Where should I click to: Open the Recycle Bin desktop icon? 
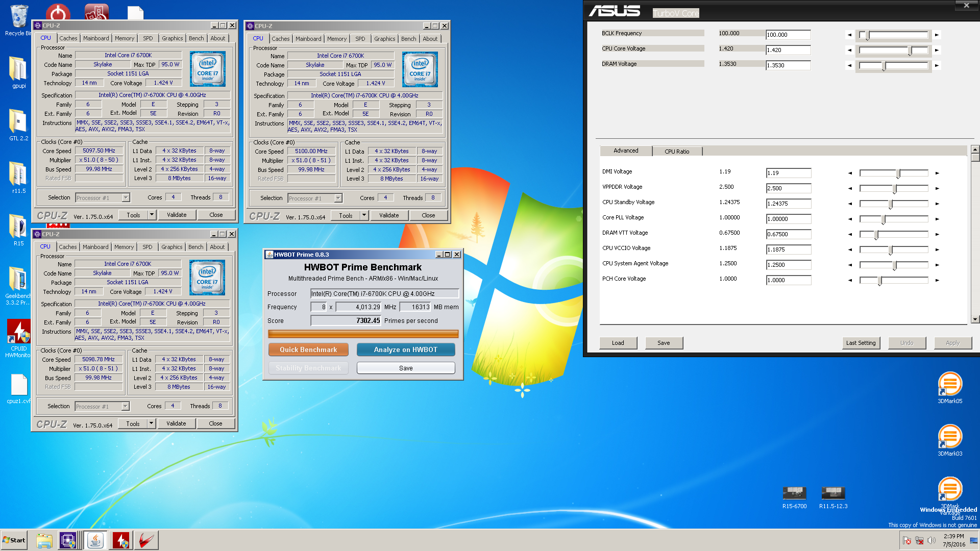(x=18, y=20)
